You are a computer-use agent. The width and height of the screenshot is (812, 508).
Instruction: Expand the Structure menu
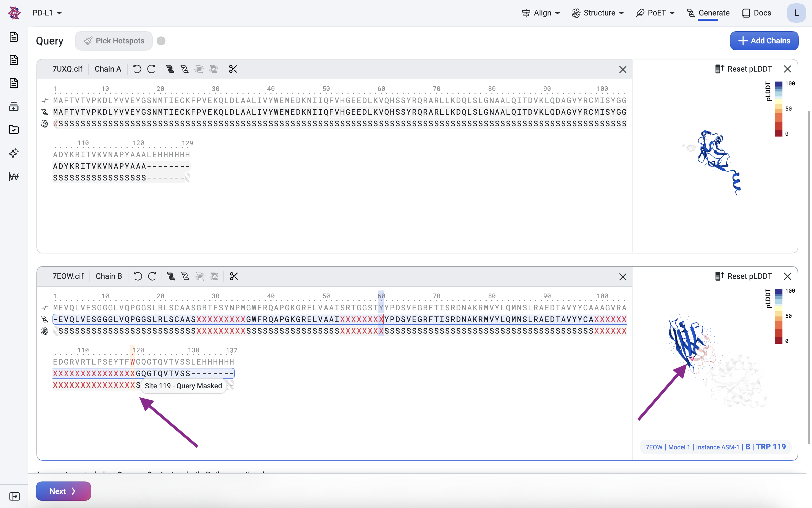pos(597,13)
